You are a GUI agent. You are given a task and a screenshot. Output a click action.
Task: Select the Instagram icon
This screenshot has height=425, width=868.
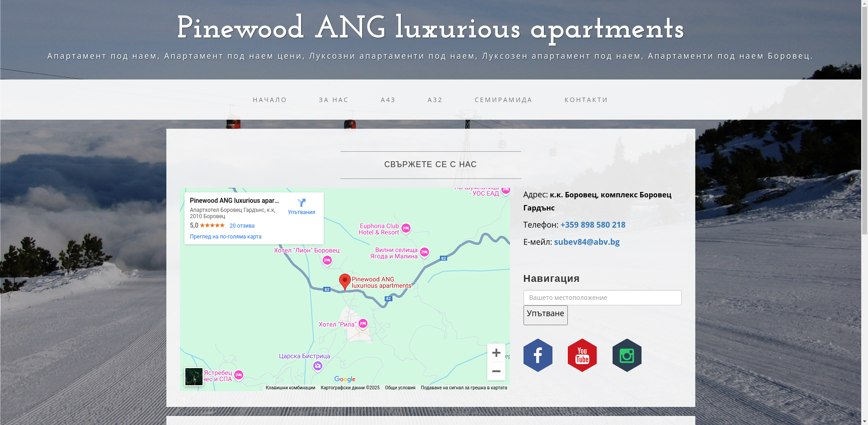click(x=627, y=355)
